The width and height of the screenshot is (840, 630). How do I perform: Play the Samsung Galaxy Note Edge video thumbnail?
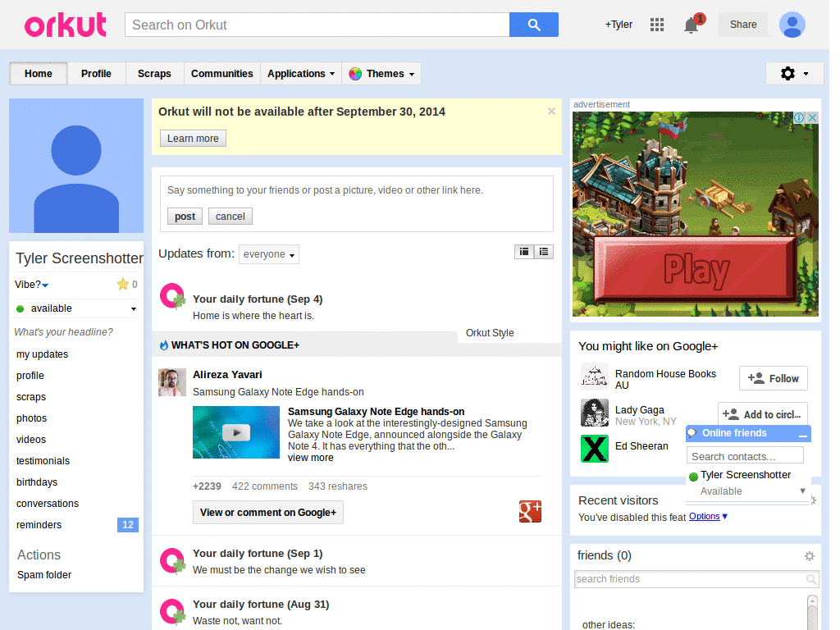pos(236,432)
